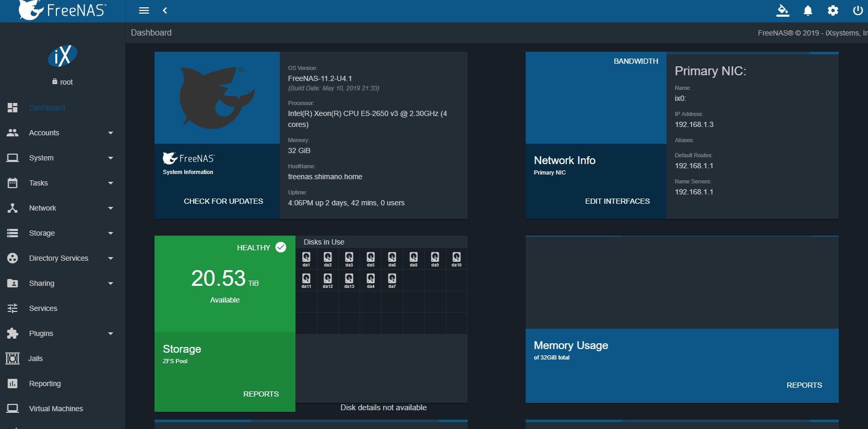Click the Jails sidebar icon

pyautogui.click(x=13, y=358)
